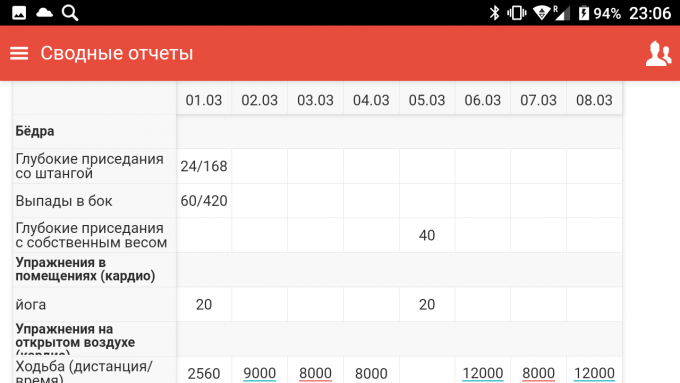The width and height of the screenshot is (680, 383).
Task: Select the 05.03 date column header
Action: tap(427, 100)
